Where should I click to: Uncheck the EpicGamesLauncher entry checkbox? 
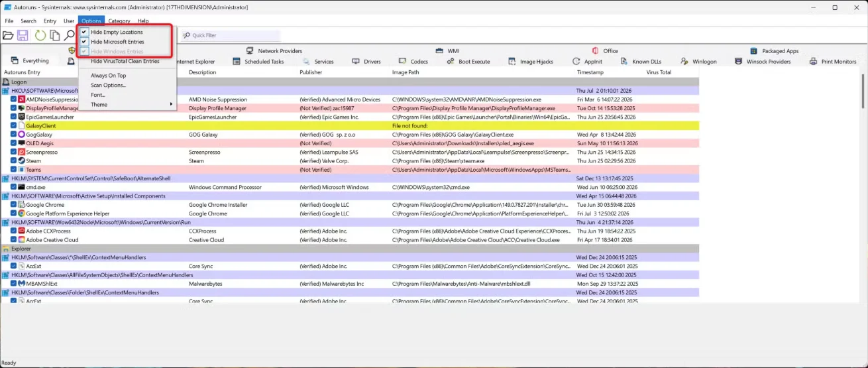click(x=13, y=117)
